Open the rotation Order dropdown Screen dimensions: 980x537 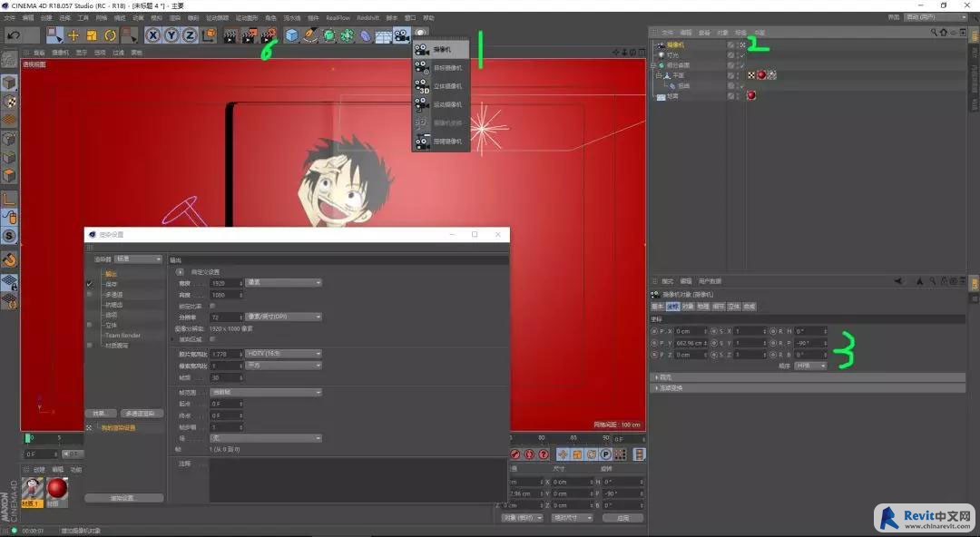tap(810, 366)
